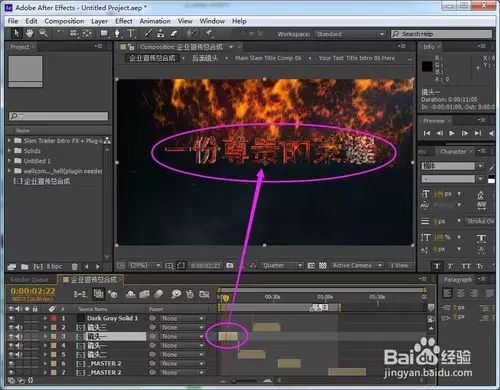This screenshot has height=390, width=500.
Task: Select the Hand tool
Action: (x=30, y=33)
